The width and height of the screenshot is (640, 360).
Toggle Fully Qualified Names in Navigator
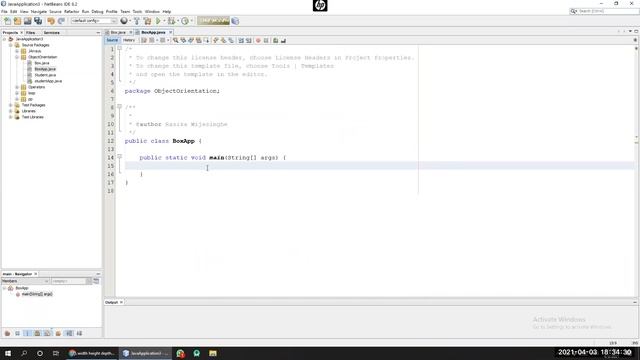(58, 333)
